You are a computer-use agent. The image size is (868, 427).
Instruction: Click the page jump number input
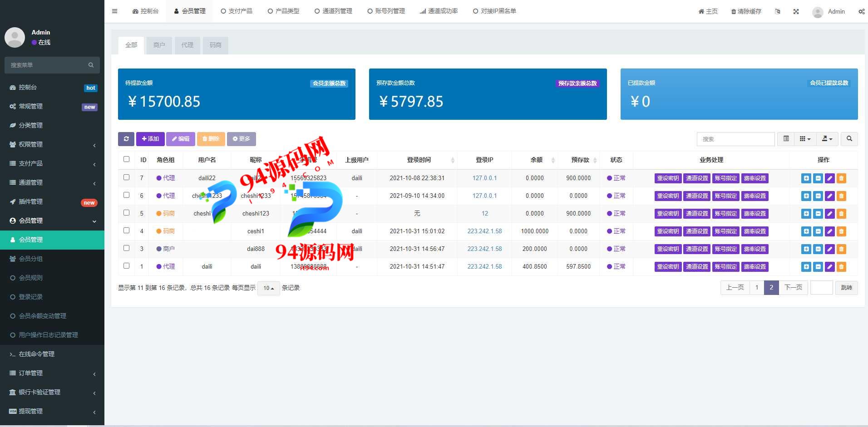click(x=821, y=288)
